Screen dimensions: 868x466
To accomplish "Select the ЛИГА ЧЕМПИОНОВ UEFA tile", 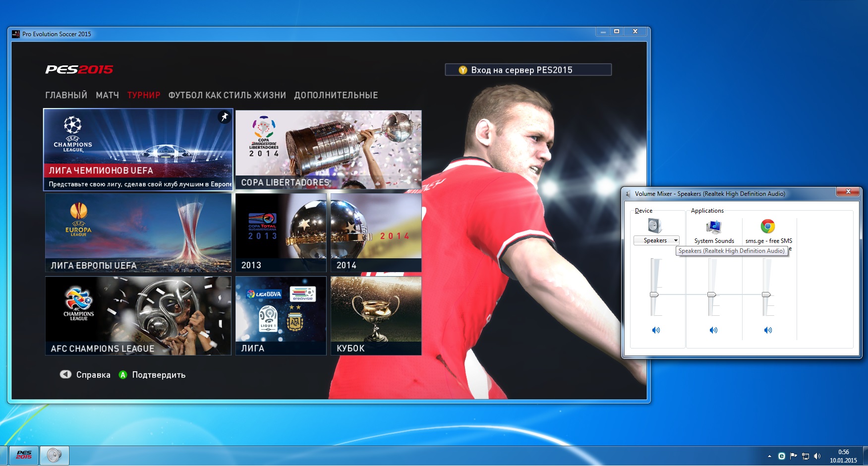I will (138, 150).
